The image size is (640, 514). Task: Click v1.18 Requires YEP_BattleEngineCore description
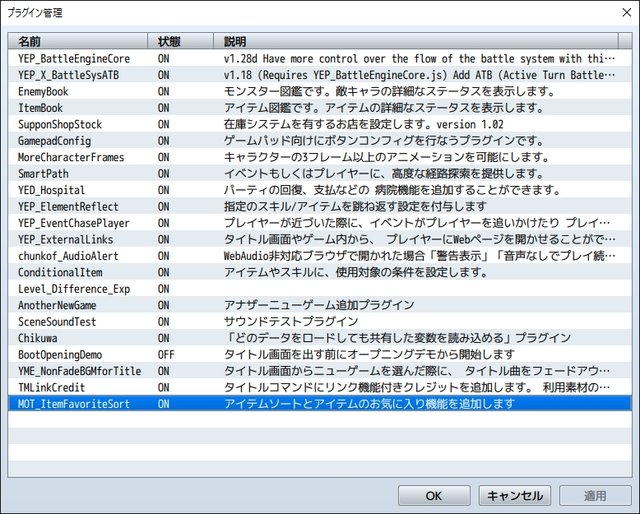[419, 75]
